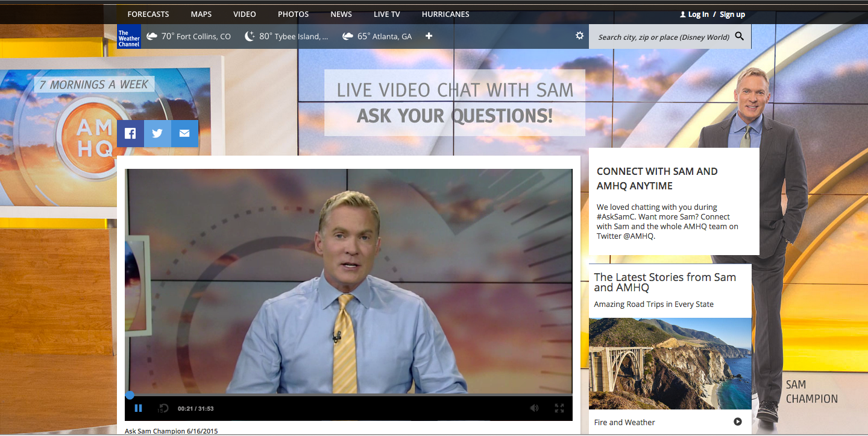This screenshot has width=868, height=436.
Task: Click the city search input field
Action: click(663, 37)
